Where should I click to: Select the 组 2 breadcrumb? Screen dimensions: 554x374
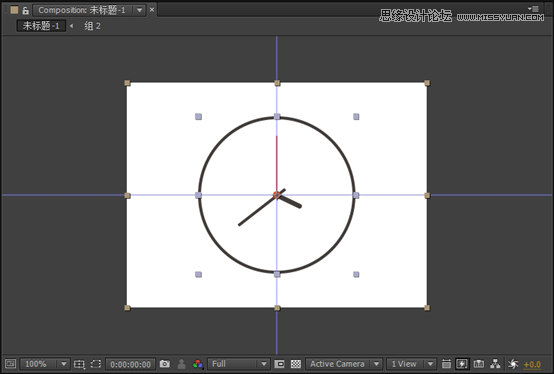[x=92, y=26]
